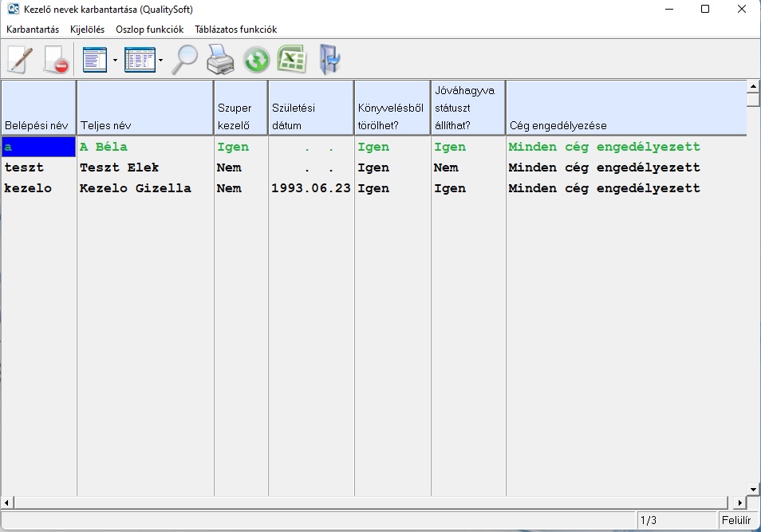Click the vertical scrollbar down arrow
Screen dimensions: 761x532
pos(753,488)
